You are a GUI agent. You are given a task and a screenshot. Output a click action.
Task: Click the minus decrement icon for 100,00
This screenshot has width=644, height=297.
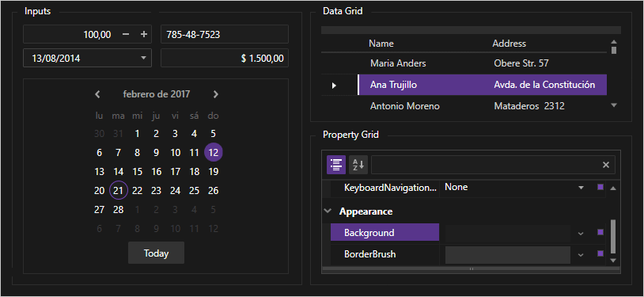tap(126, 35)
